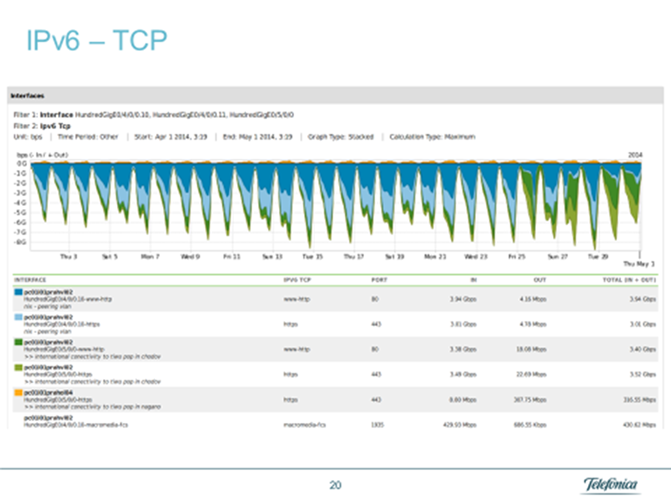Click the light blue https peering legend swatch

coord(17,319)
